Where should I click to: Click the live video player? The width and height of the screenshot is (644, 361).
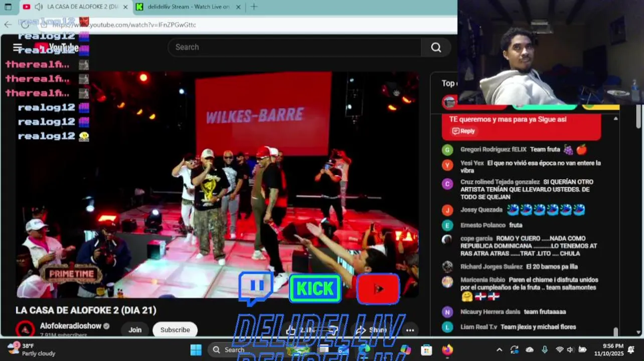217,185
